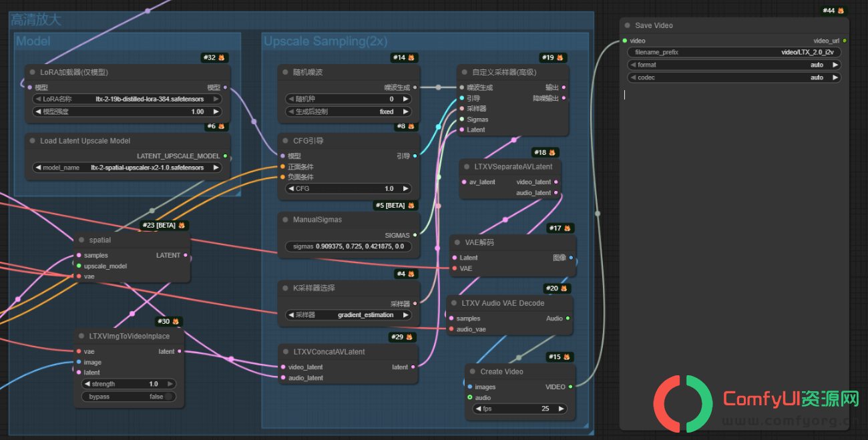868x440 pixels.
Task: Collapse the 自定义采样器(高级) node
Action: tap(464, 72)
